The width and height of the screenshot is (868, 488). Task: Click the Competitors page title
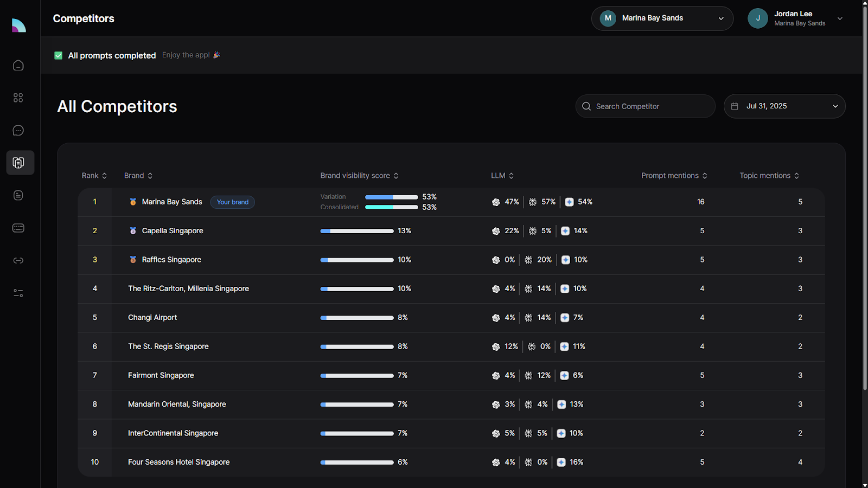click(x=84, y=18)
